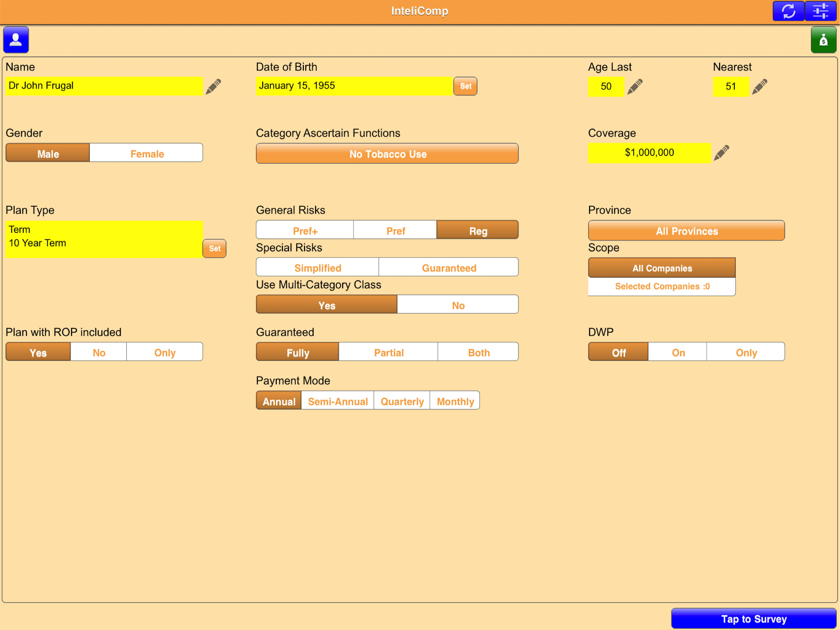
Task: Tap the refresh icon in header
Action: 788,11
